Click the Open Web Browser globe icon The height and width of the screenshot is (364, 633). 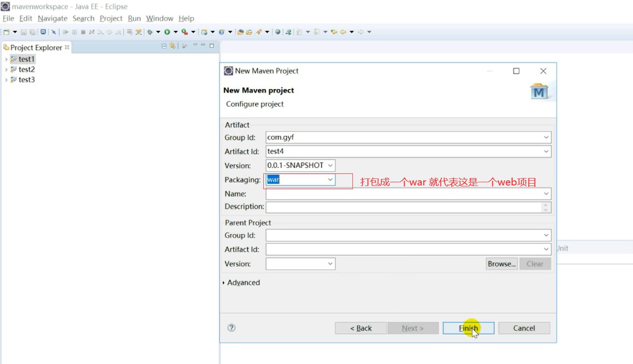[278, 32]
